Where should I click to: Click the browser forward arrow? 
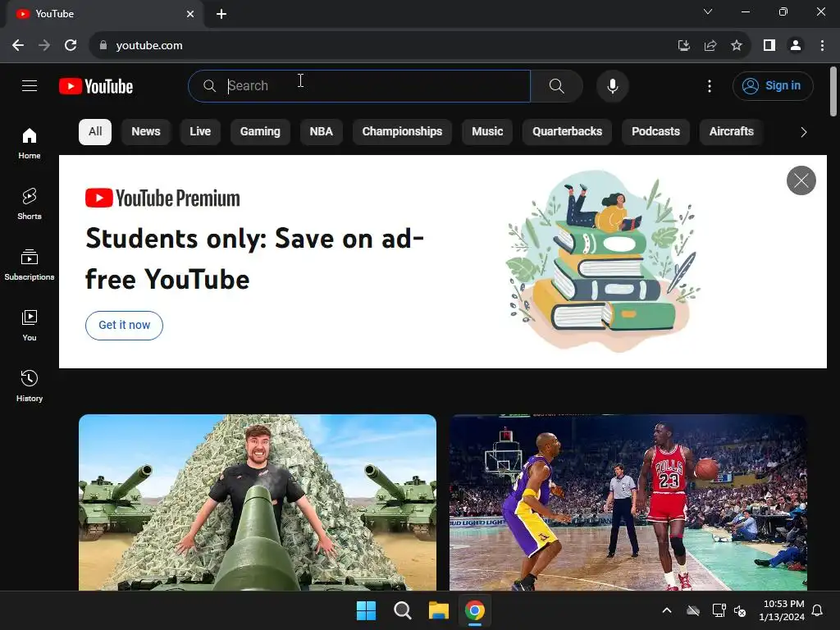click(44, 45)
